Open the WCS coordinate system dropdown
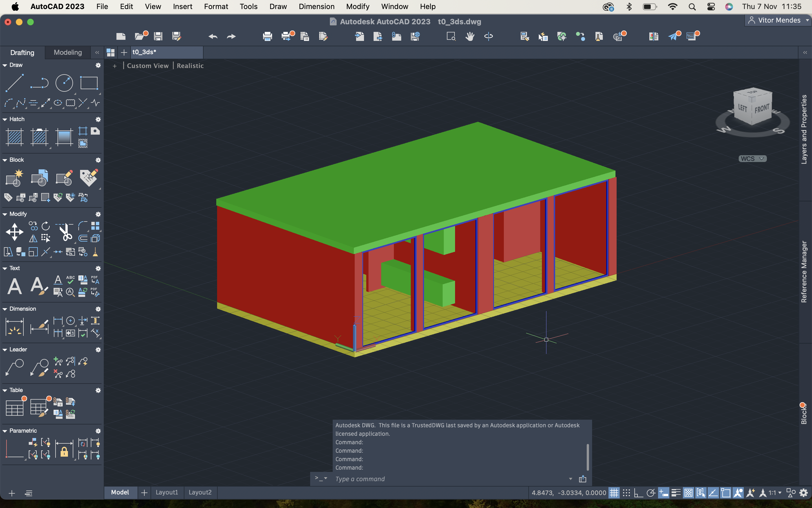 tap(753, 159)
